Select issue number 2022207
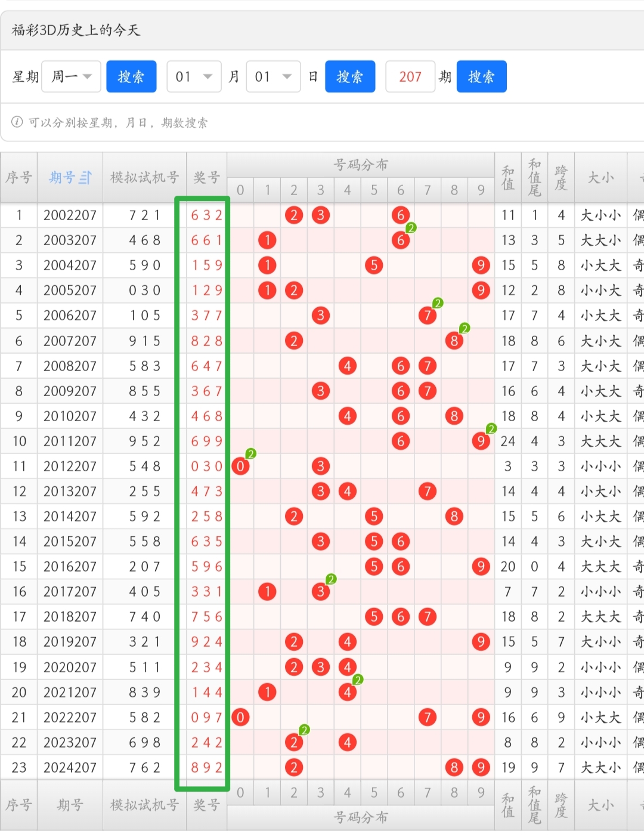 (70, 718)
